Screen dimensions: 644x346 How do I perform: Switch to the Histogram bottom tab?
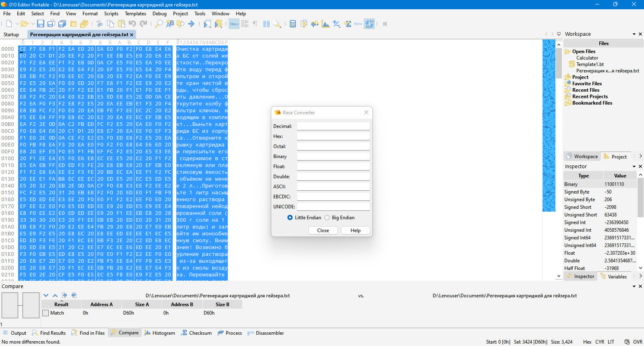(160, 333)
